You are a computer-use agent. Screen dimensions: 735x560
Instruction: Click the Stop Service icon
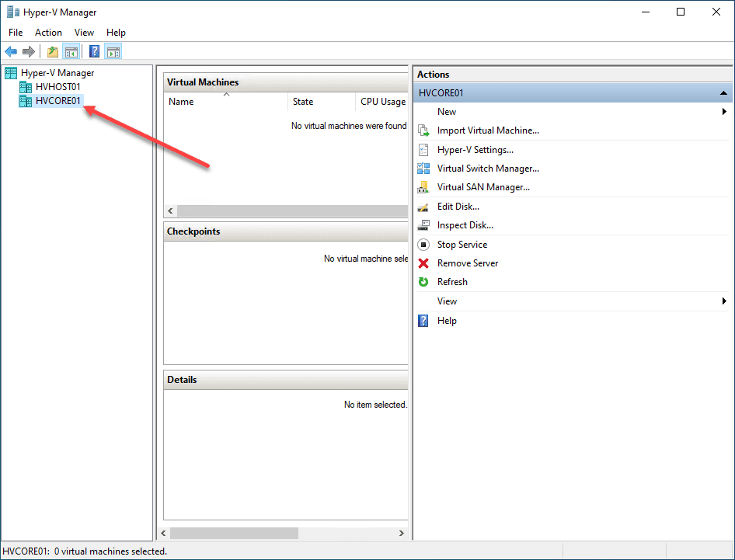click(x=423, y=245)
